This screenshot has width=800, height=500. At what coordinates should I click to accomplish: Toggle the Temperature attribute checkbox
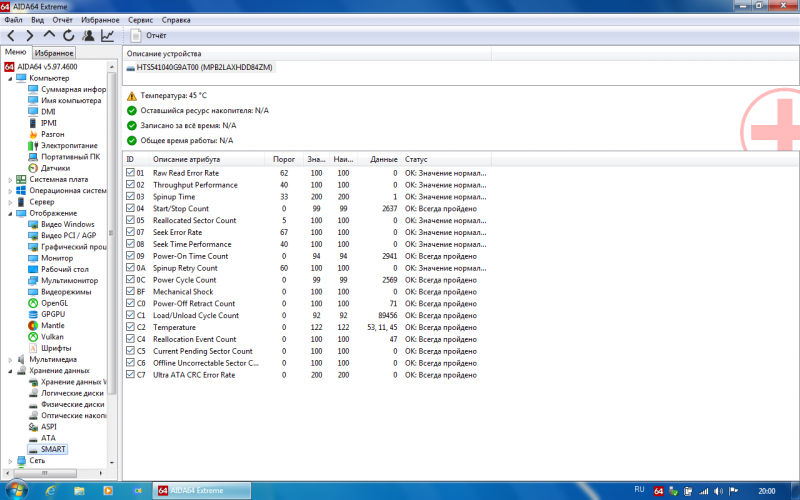pos(130,327)
